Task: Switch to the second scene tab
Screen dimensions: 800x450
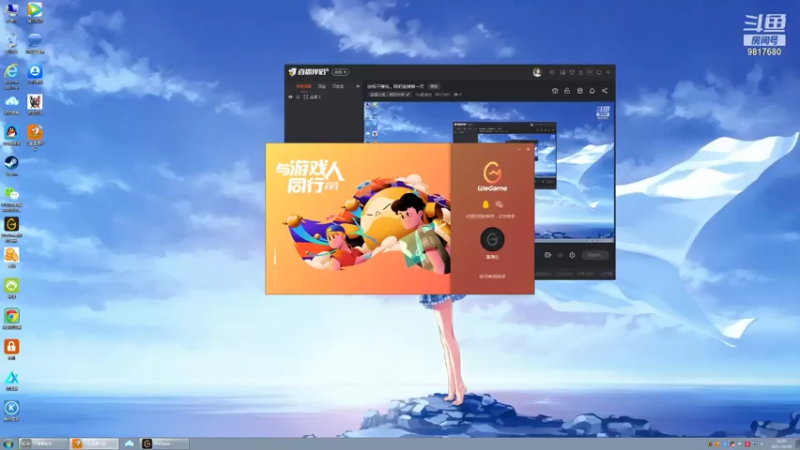Action: tap(321, 86)
